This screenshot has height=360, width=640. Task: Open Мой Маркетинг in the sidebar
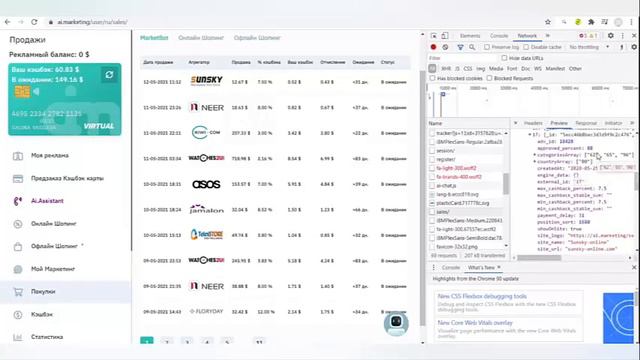point(53,269)
